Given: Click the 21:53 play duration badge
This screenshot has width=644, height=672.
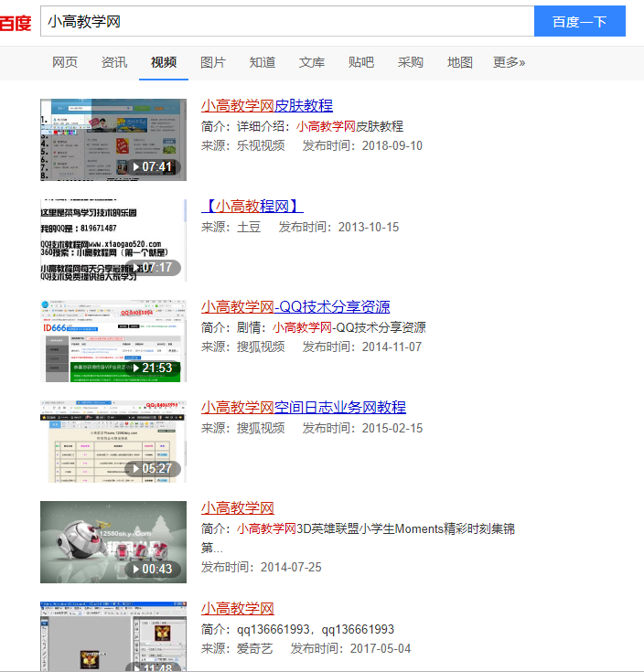Looking at the screenshot, I should tap(153, 368).
